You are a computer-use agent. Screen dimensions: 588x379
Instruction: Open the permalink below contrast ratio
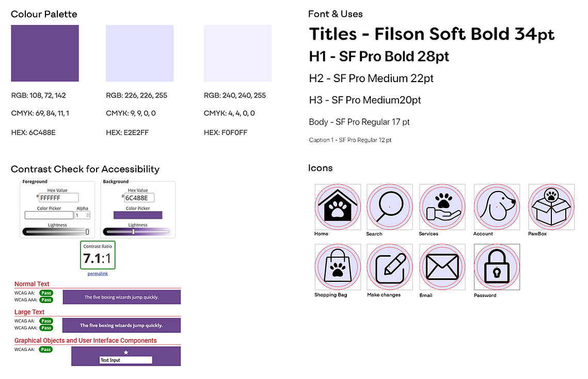point(98,274)
